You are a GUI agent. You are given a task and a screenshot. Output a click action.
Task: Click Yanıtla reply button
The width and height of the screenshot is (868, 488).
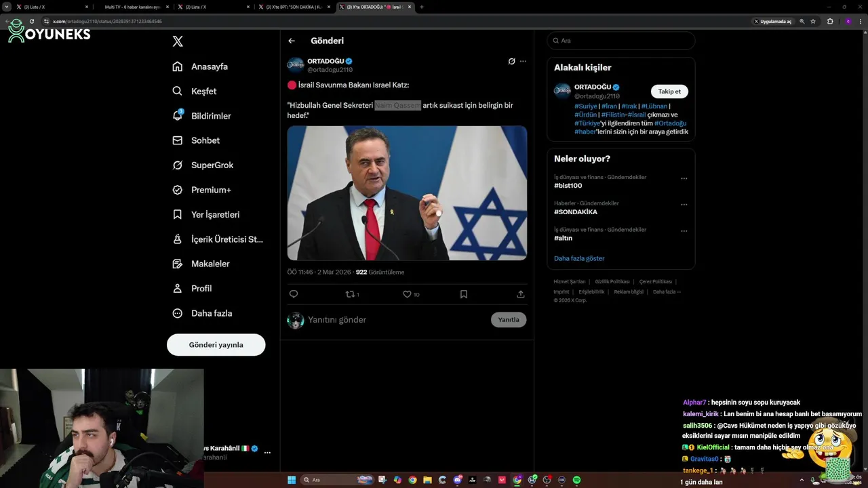(x=509, y=320)
